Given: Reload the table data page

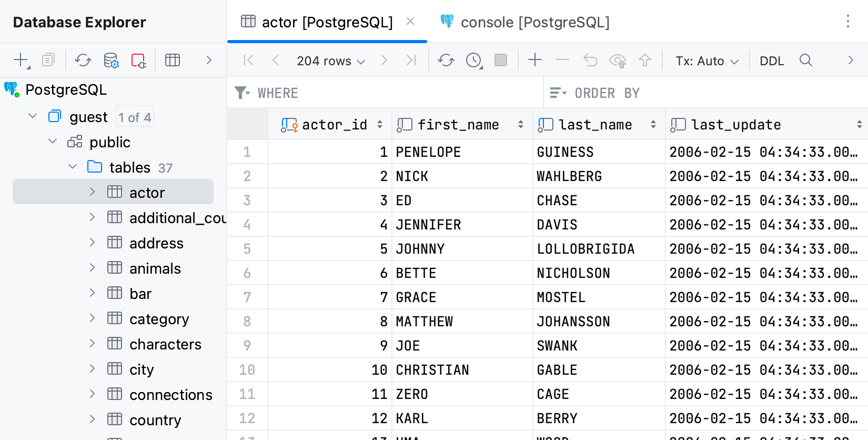Looking at the screenshot, I should point(446,60).
